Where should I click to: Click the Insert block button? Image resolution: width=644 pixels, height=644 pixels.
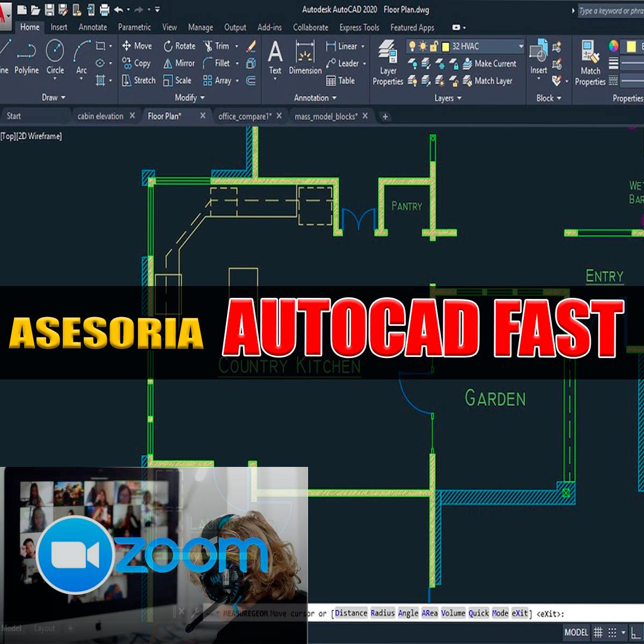click(x=538, y=57)
